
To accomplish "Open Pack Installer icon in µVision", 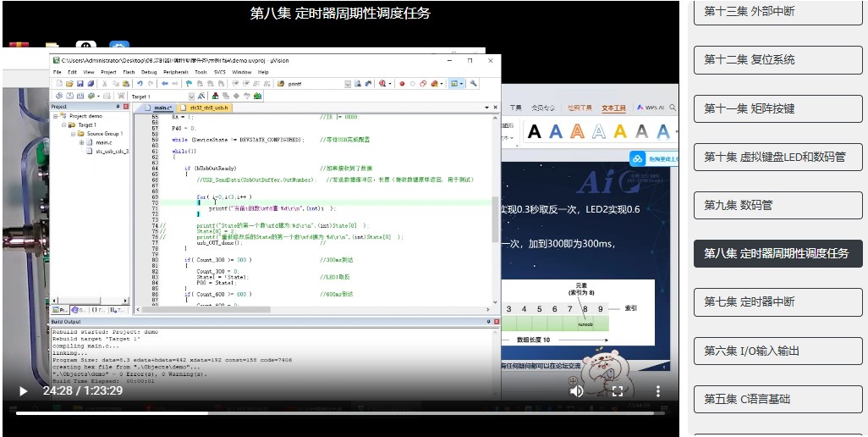I will pos(257,97).
